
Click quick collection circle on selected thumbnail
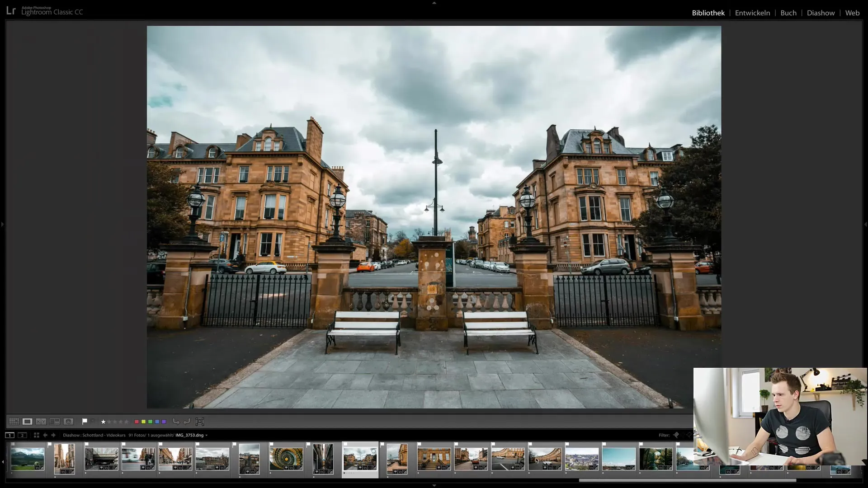point(373,451)
